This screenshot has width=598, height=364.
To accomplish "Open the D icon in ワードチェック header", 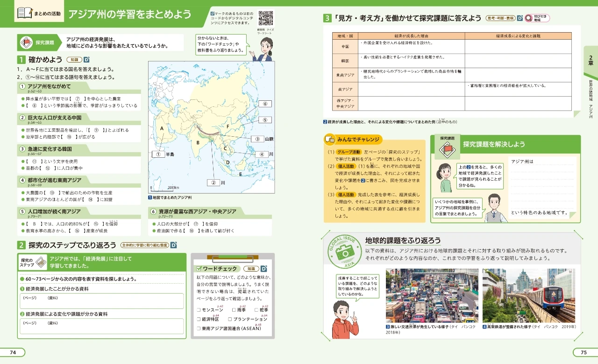I will [x=263, y=269].
